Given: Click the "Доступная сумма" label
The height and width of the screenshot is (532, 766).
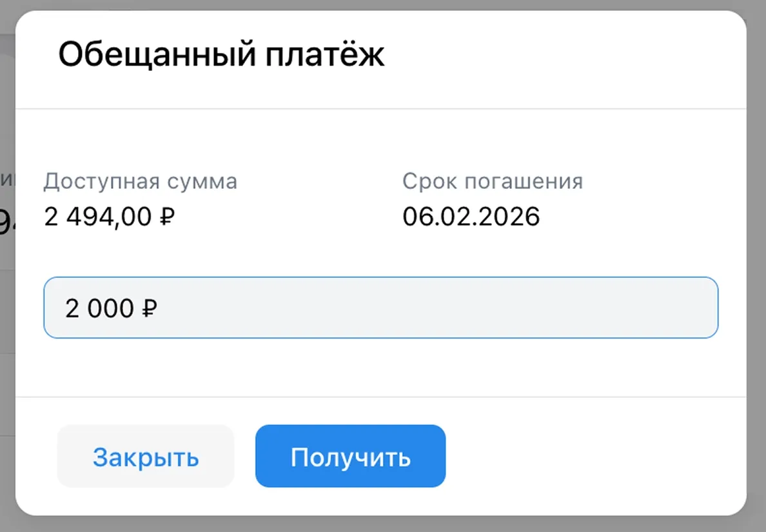Looking at the screenshot, I should pyautogui.click(x=141, y=181).
